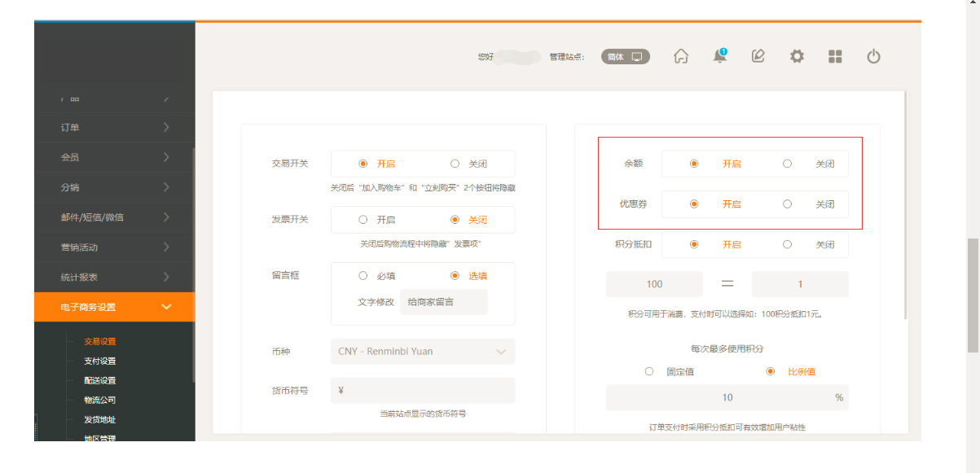
Task: Choose 必填 for 留言框
Action: (x=363, y=276)
